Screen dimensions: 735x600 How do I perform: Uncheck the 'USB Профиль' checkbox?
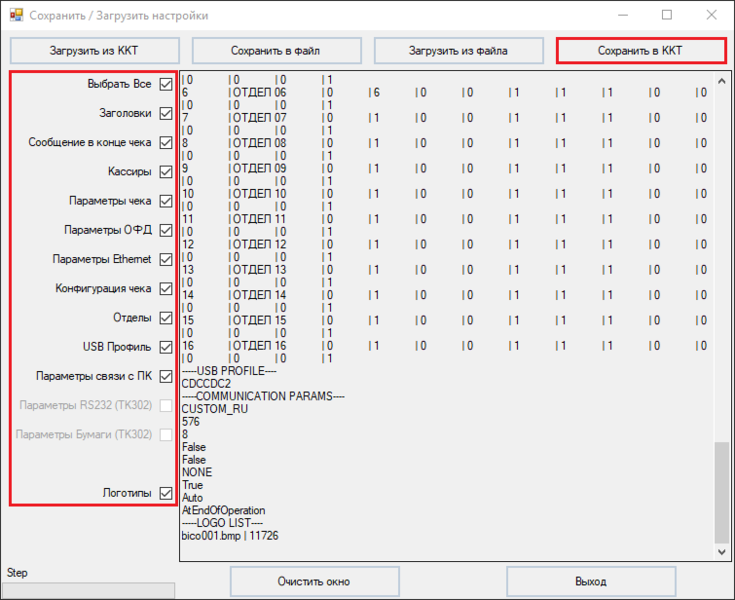pos(166,347)
